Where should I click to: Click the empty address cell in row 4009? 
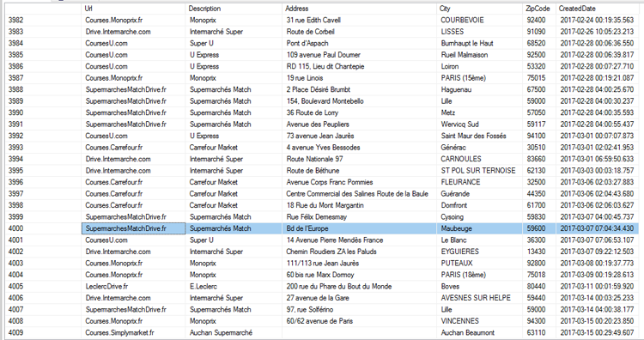tap(360, 332)
